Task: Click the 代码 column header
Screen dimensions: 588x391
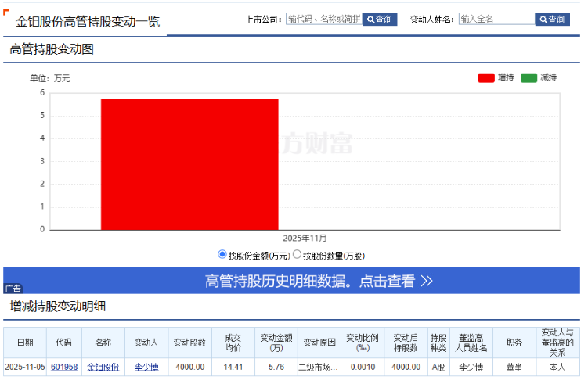Action: (x=63, y=343)
